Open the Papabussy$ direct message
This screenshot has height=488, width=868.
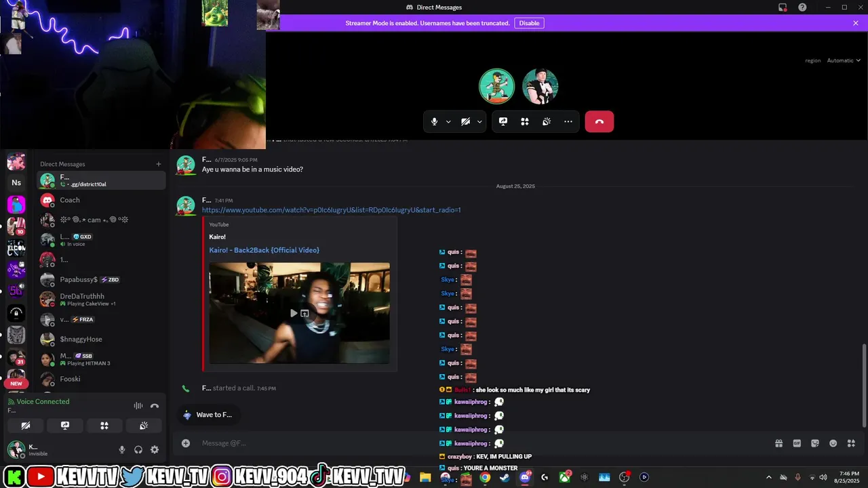click(101, 279)
